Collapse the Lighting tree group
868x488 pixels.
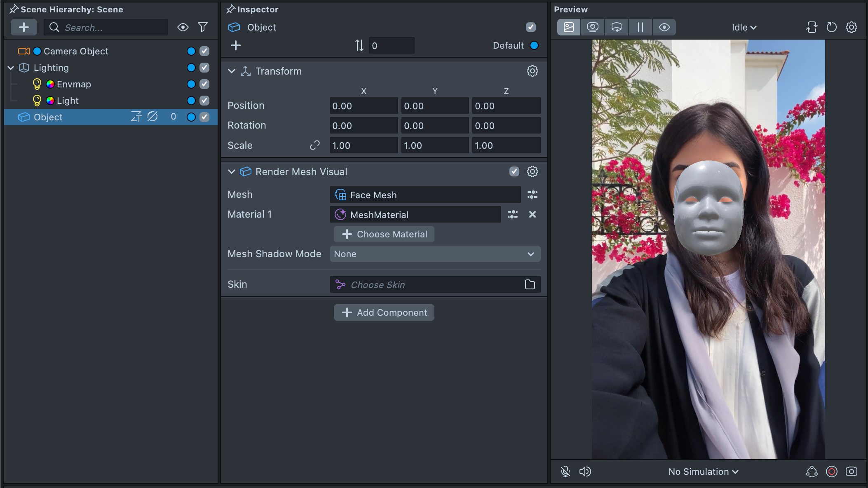11,68
